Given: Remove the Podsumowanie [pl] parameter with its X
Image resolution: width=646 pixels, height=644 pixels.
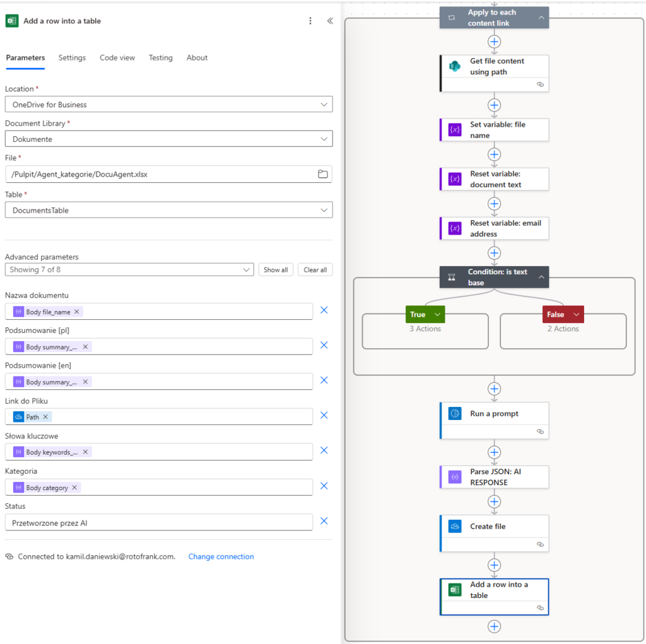Looking at the screenshot, I should 324,345.
